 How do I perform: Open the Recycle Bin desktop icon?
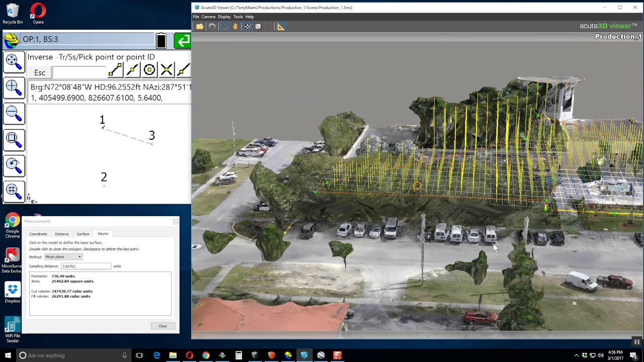coord(13,14)
